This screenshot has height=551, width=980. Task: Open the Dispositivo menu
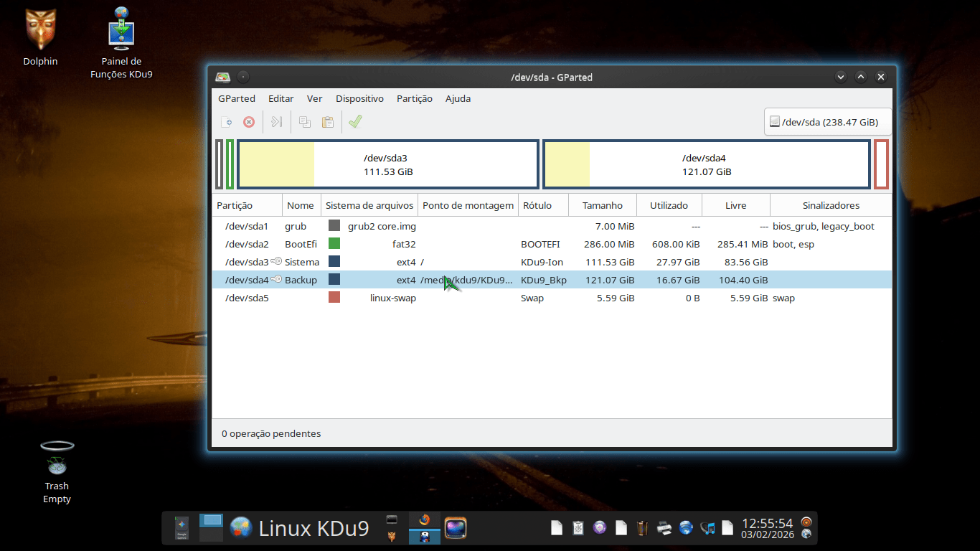[359, 98]
